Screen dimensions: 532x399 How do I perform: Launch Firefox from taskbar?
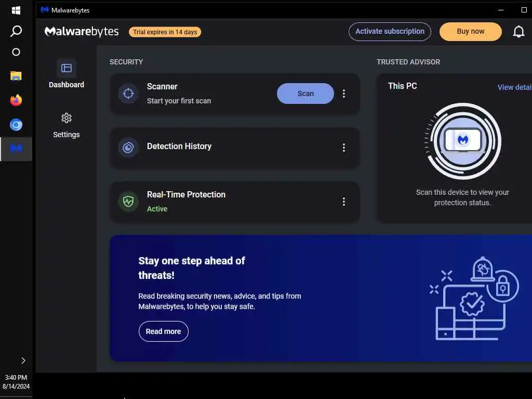coord(16,100)
